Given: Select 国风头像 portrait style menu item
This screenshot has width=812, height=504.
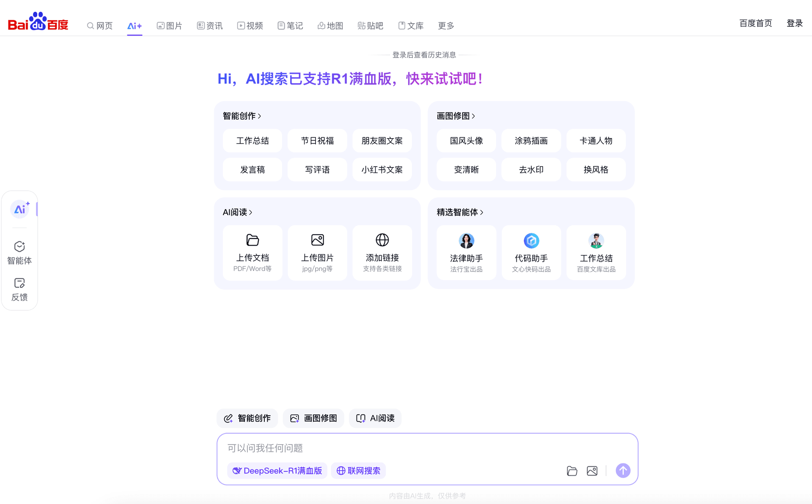Looking at the screenshot, I should click(466, 140).
